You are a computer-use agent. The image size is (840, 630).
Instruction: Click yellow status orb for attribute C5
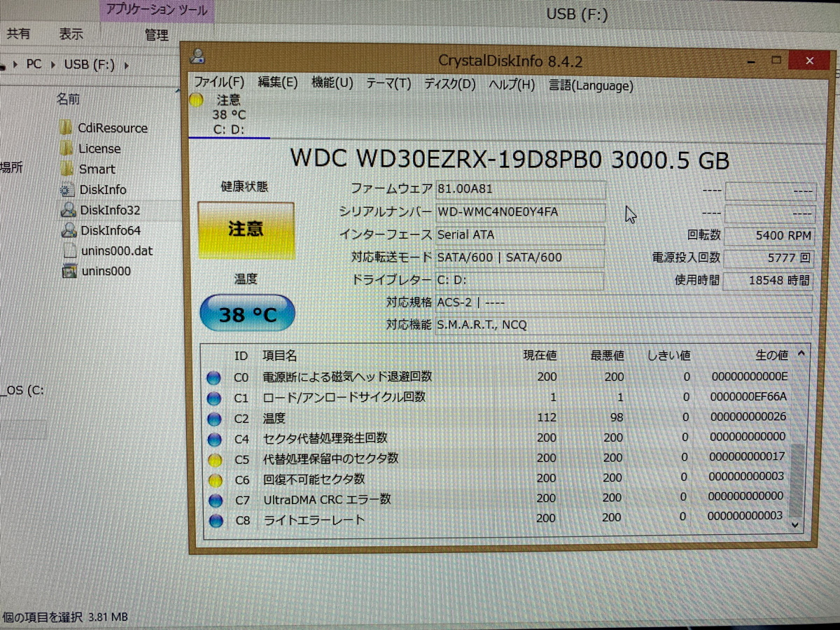[215, 460]
